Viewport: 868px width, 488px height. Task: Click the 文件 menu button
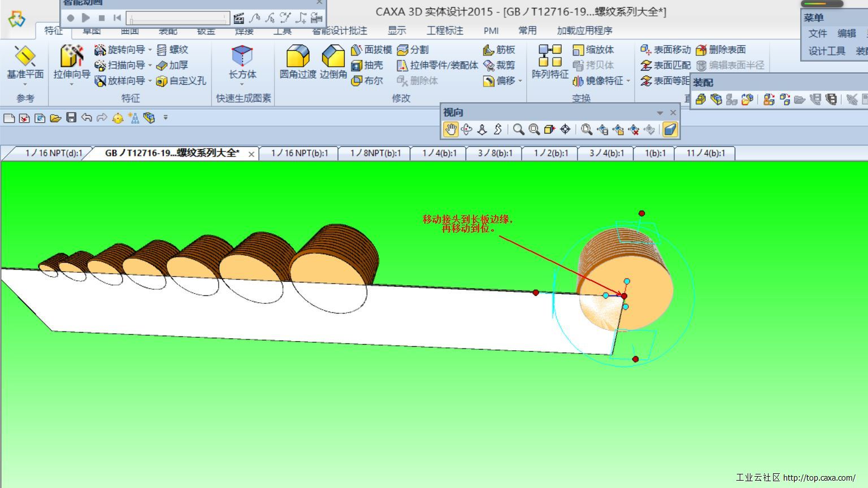coord(817,33)
